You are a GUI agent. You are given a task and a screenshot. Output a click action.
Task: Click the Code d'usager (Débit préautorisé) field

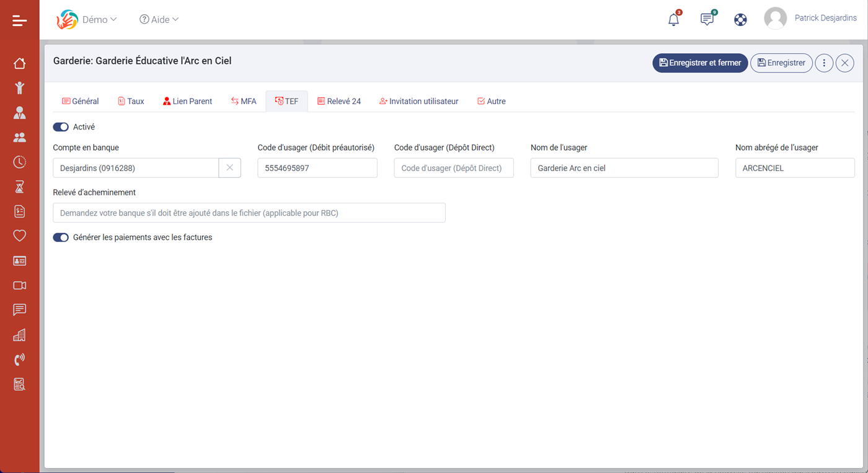[317, 168]
